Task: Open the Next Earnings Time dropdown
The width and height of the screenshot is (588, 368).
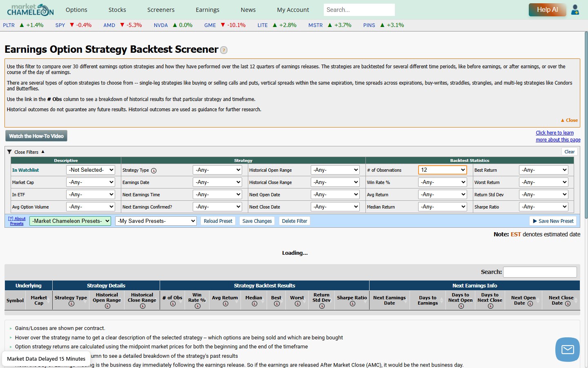Action: [217, 195]
